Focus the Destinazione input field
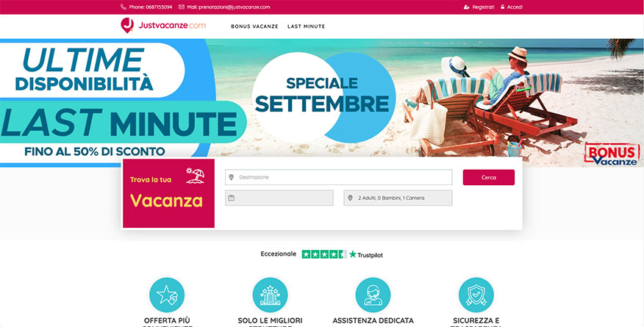This screenshot has width=644, height=327. click(338, 177)
